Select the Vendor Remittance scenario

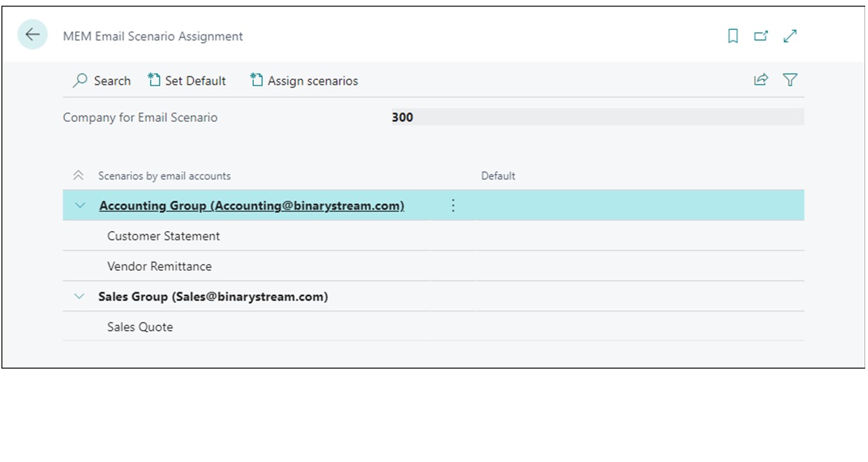(x=159, y=267)
